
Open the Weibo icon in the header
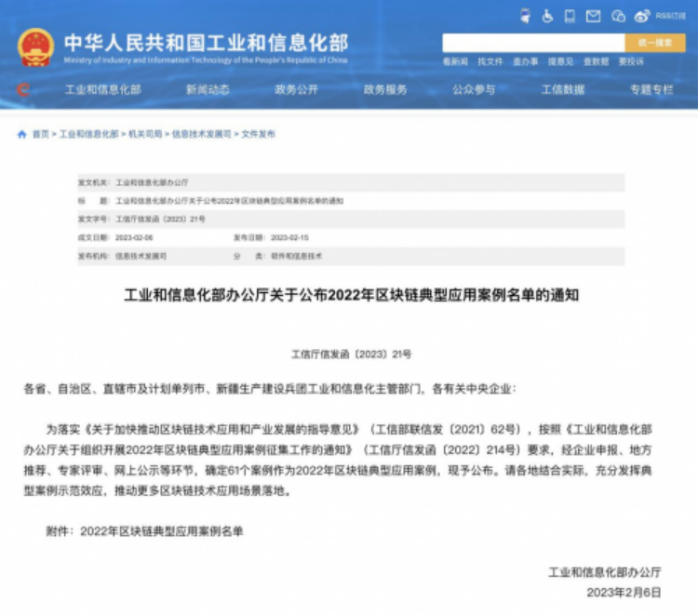click(x=642, y=17)
